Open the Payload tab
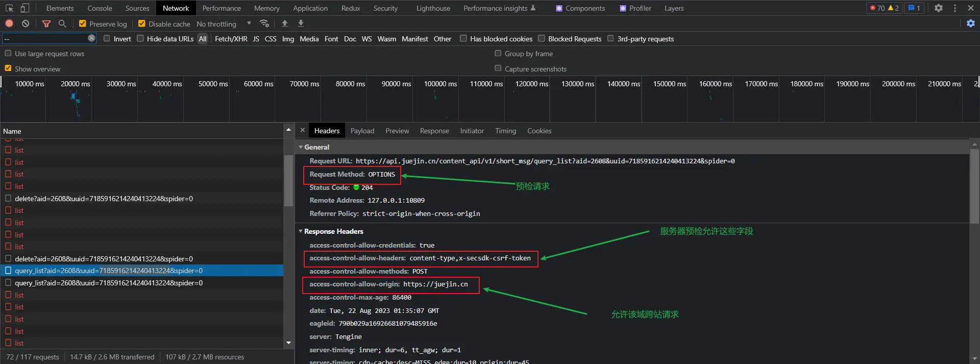The height and width of the screenshot is (364, 980). pos(362,131)
